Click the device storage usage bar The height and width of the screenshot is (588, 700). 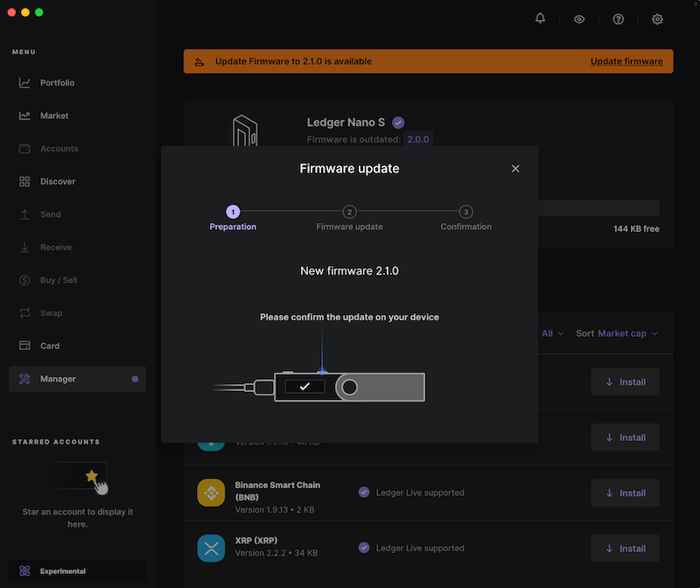598,208
